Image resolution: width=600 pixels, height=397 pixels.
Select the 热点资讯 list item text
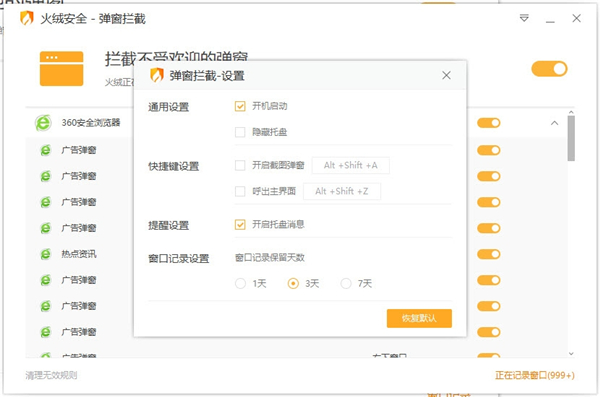coord(79,254)
